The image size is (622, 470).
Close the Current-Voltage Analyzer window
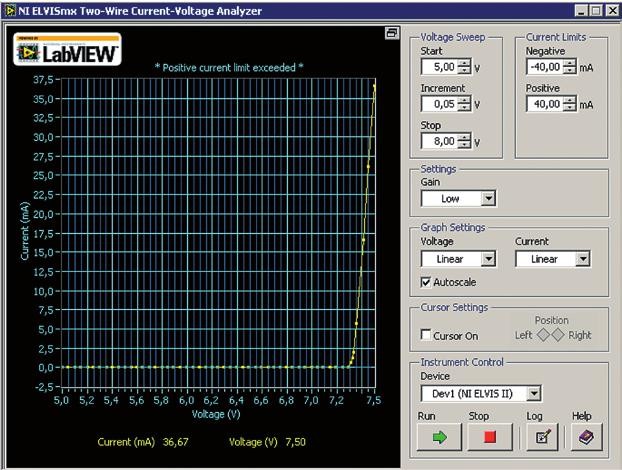point(612,11)
